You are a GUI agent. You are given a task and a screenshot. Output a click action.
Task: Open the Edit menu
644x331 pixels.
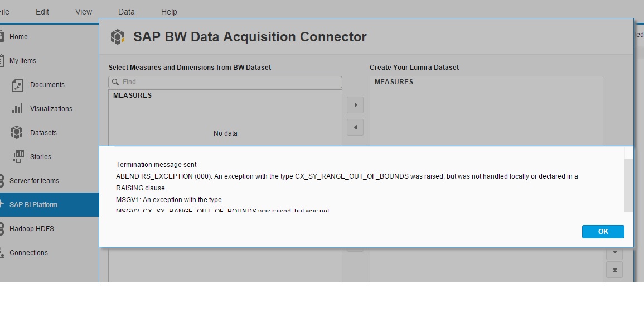(42, 12)
